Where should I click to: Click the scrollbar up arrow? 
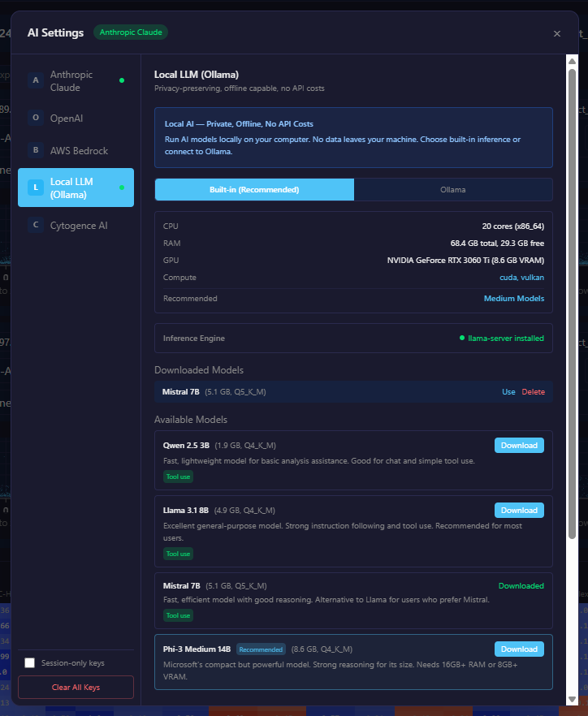click(x=572, y=61)
